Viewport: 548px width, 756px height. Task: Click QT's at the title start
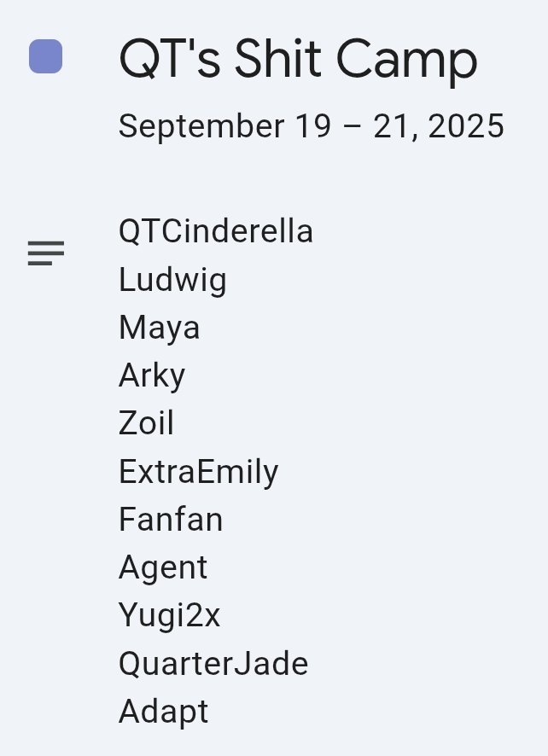(x=170, y=60)
